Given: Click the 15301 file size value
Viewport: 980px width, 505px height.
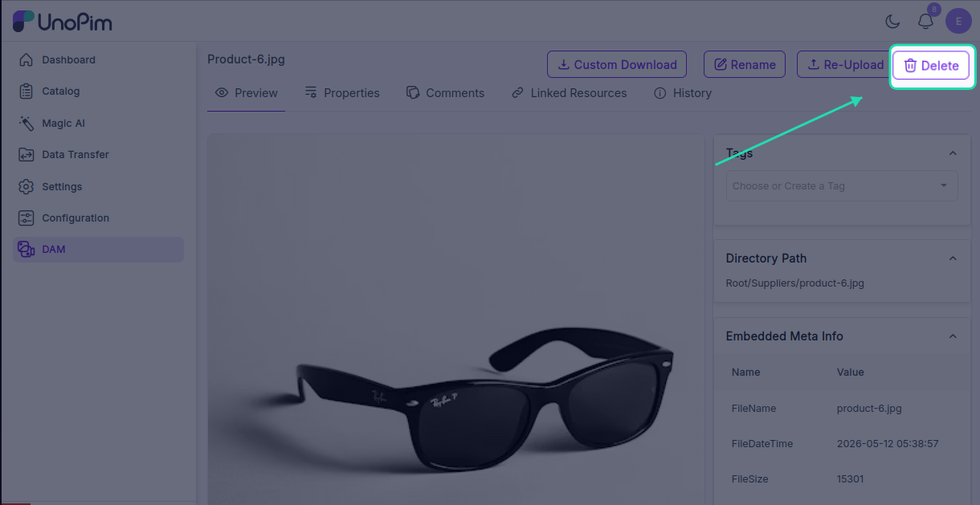Looking at the screenshot, I should click(x=850, y=479).
